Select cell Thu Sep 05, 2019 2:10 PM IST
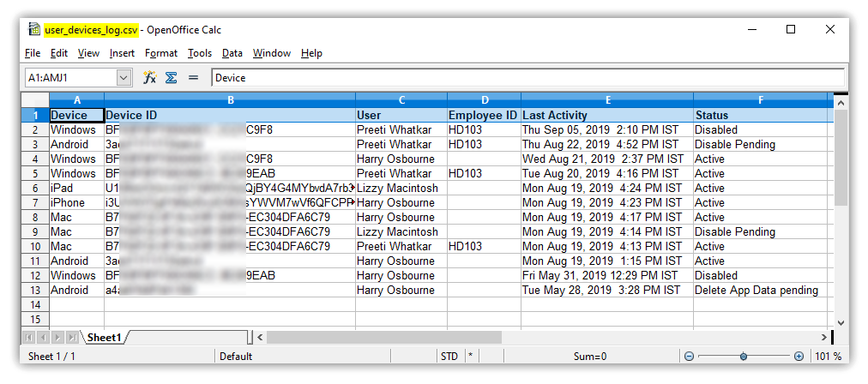Image resolution: width=868 pixels, height=384 pixels. point(607,130)
